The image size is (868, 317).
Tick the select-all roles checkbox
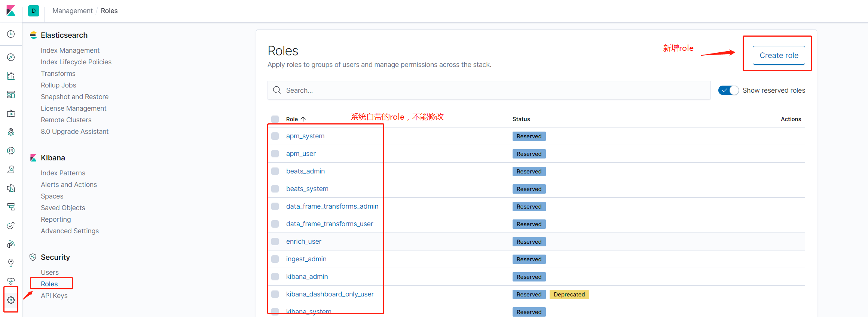pyautogui.click(x=275, y=119)
